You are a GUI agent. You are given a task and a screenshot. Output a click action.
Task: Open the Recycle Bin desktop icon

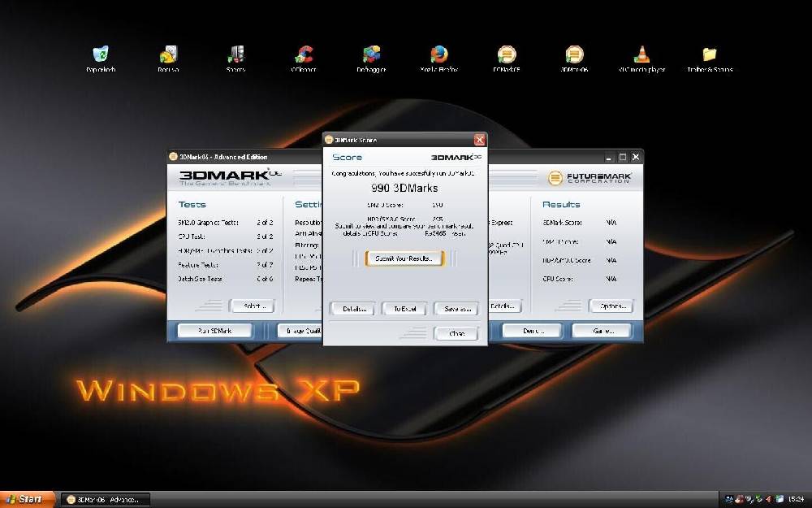pyautogui.click(x=101, y=58)
